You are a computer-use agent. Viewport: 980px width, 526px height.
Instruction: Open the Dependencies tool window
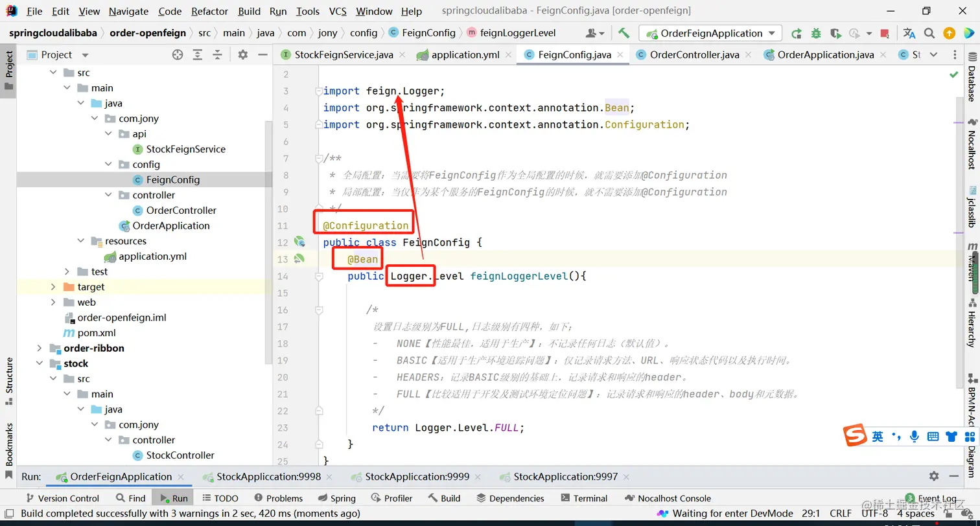[x=510, y=498]
